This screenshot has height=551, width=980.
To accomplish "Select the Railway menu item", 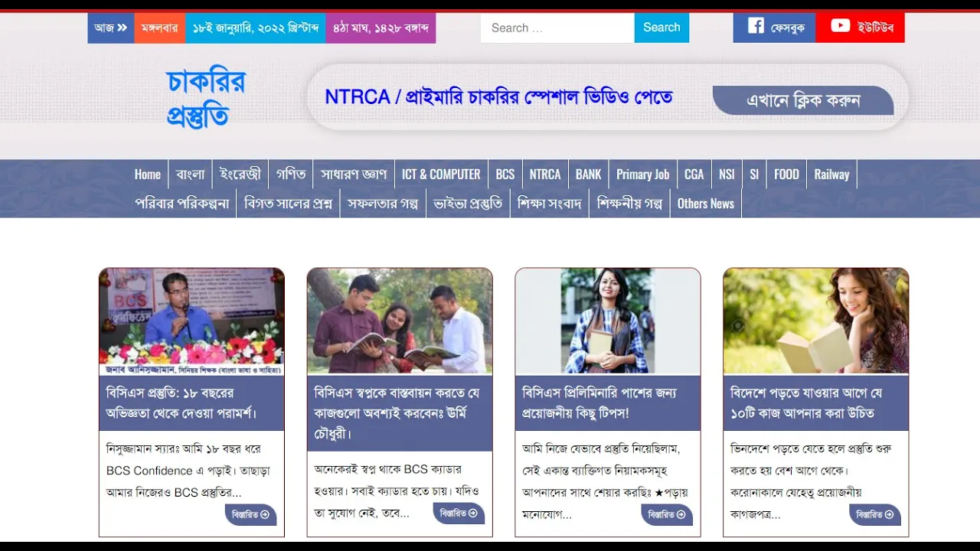I will (831, 174).
